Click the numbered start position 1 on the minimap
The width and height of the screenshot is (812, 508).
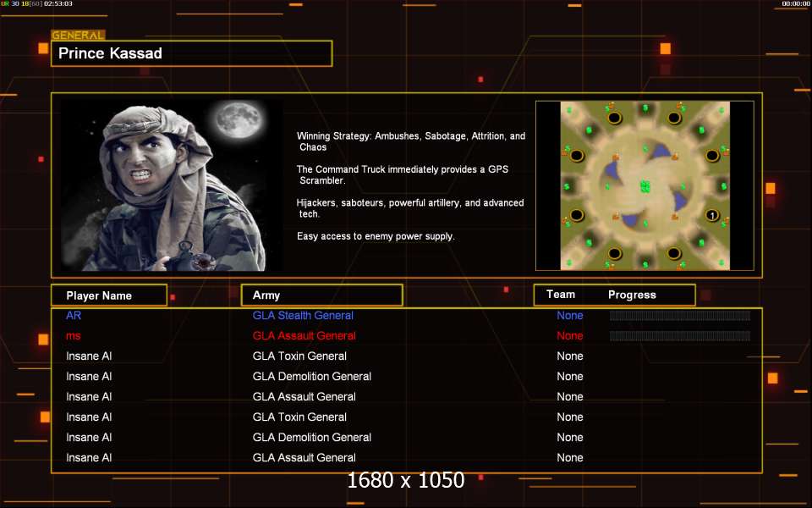(x=712, y=215)
